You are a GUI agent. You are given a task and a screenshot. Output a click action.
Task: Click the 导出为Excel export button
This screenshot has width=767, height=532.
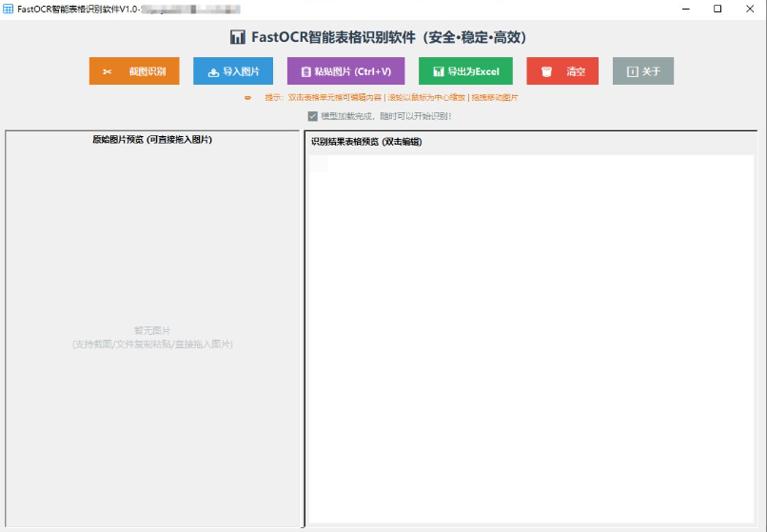tap(465, 71)
